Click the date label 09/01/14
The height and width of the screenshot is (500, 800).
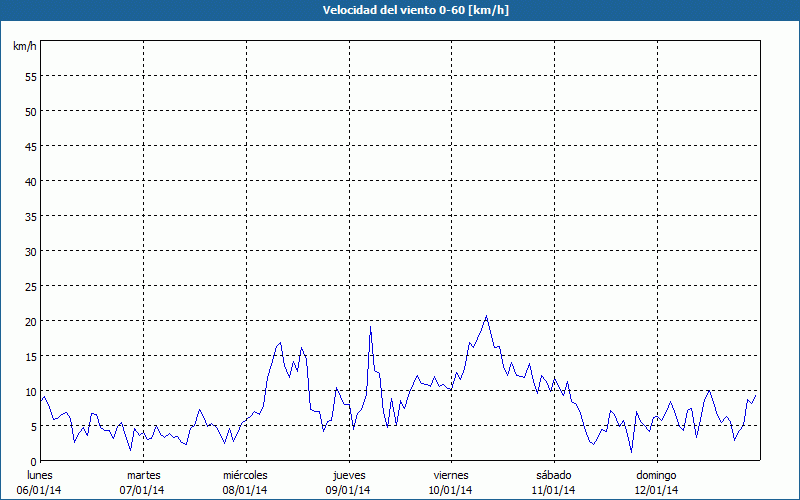348,490
